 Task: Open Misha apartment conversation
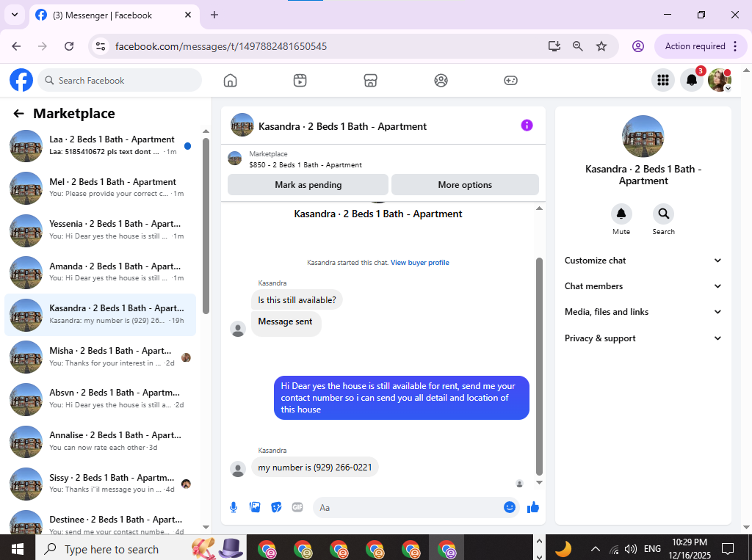click(100, 357)
